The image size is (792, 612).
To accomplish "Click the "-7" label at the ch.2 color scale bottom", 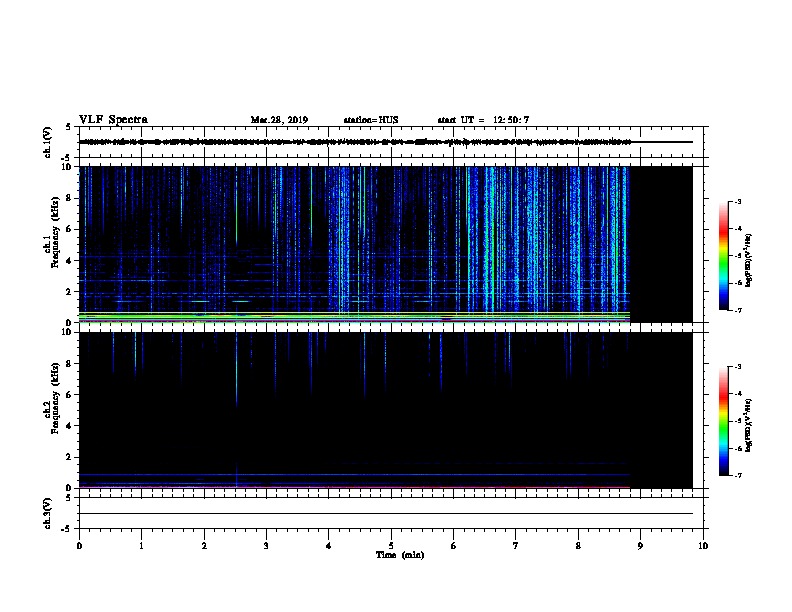I will (737, 475).
